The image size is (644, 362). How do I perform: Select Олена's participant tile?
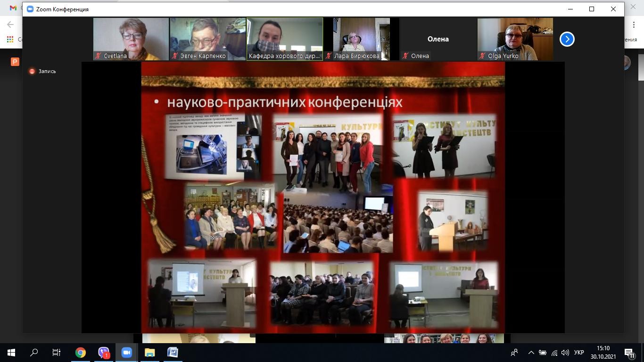(438, 39)
